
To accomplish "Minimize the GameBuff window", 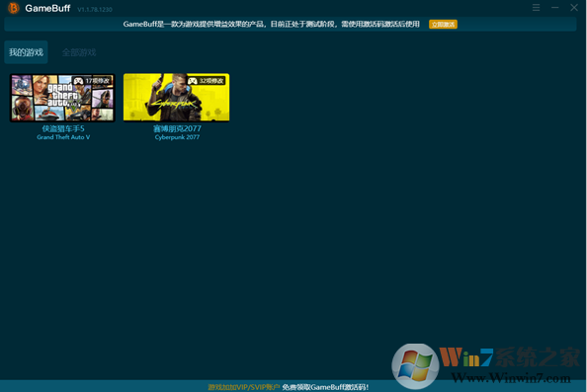I will (x=554, y=8).
